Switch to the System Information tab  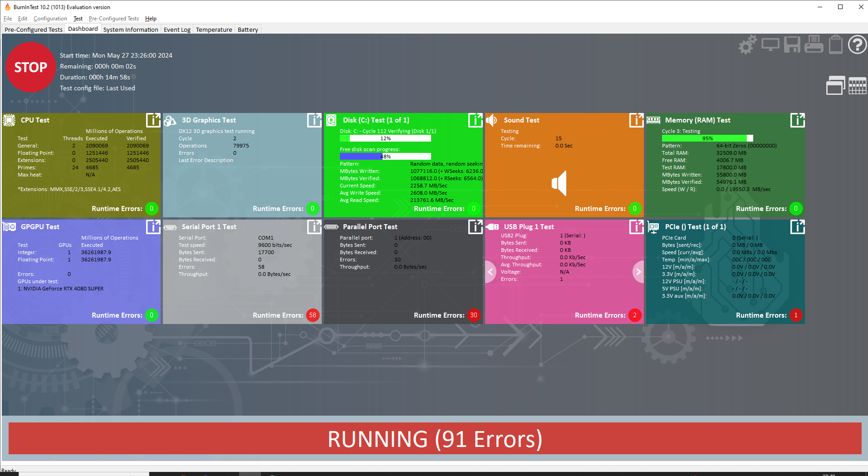click(131, 29)
